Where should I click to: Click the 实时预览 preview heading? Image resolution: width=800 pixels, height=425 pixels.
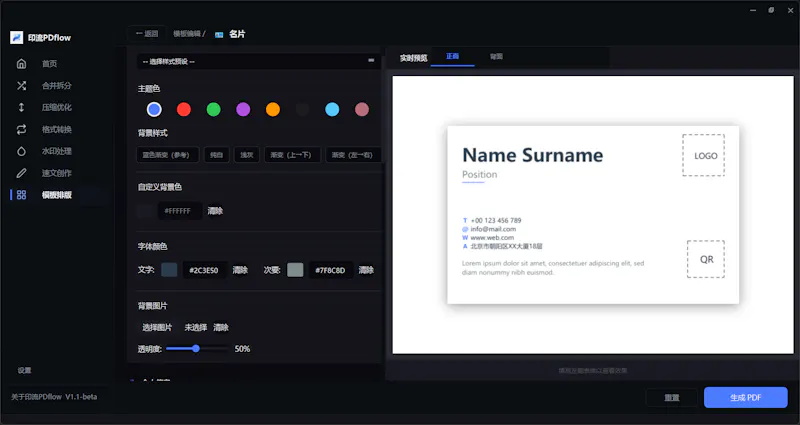pyautogui.click(x=413, y=58)
